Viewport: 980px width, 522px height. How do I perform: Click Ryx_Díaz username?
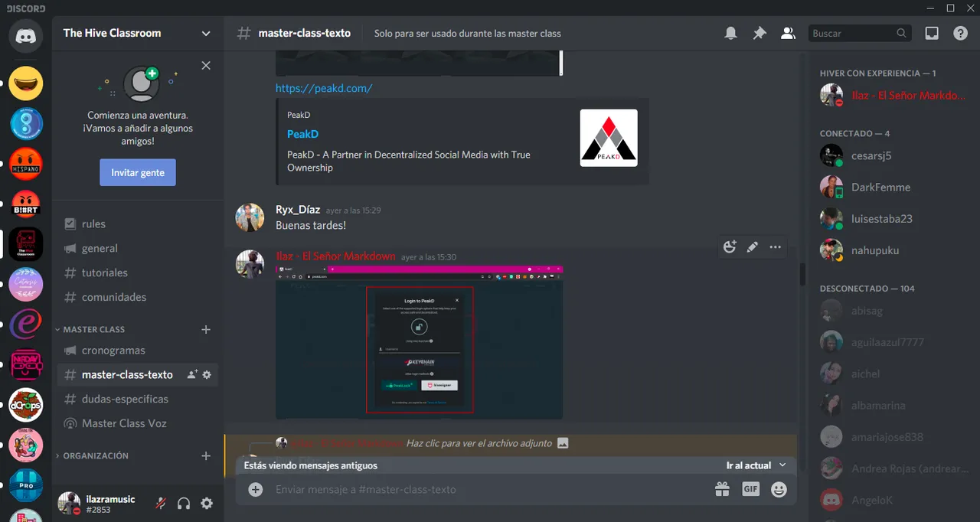pos(298,210)
